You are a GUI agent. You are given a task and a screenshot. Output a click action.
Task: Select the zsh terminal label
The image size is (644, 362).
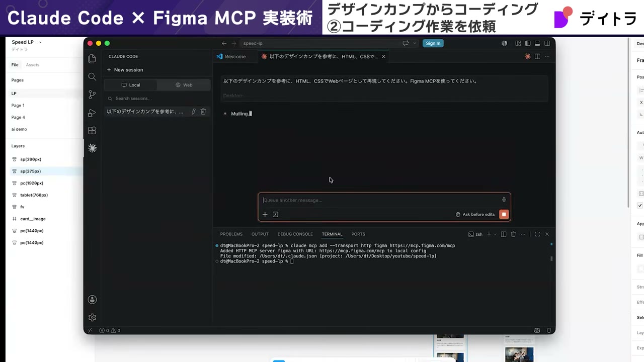475,234
